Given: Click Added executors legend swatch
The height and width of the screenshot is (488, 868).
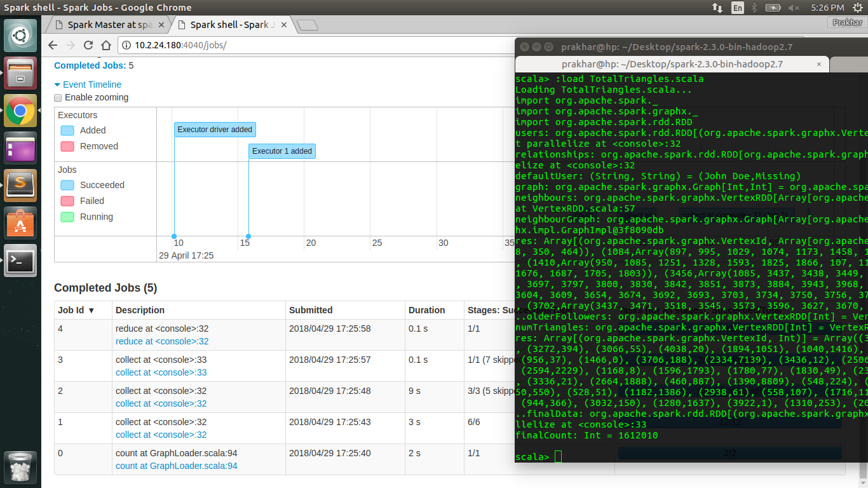Looking at the screenshot, I should pyautogui.click(x=67, y=130).
